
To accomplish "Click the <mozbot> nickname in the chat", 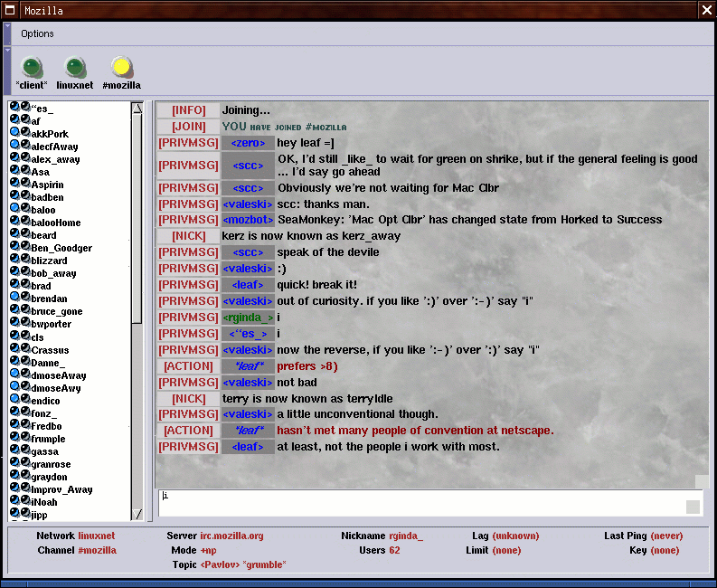I will [248, 220].
